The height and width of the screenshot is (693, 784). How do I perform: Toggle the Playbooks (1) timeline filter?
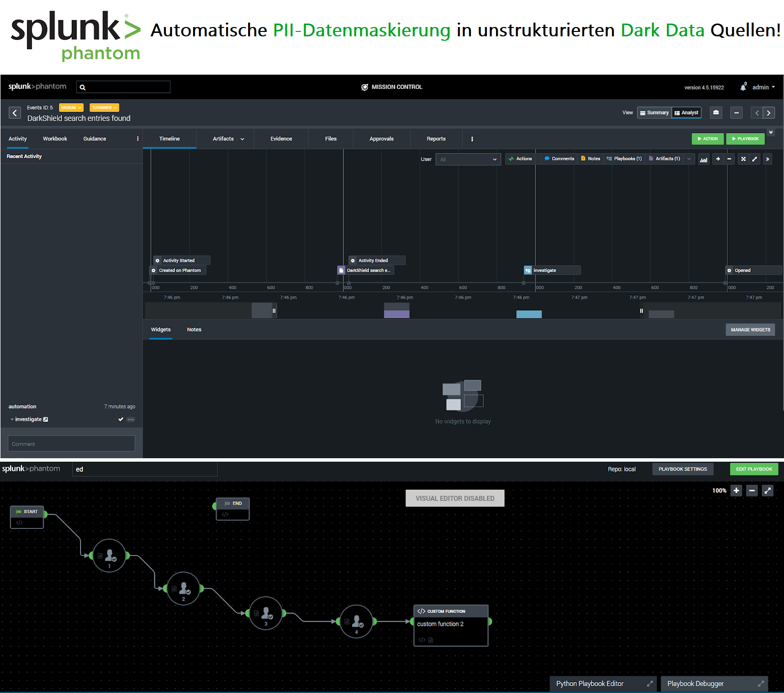[624, 159]
